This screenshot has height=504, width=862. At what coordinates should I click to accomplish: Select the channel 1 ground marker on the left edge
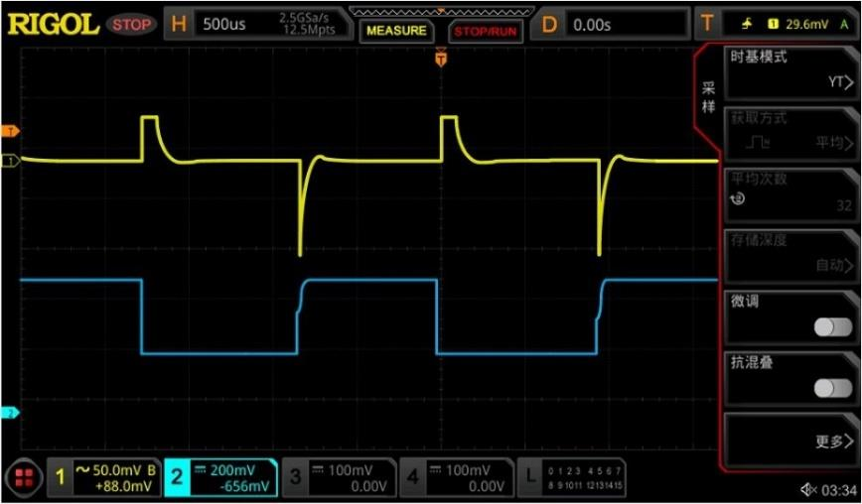[x=11, y=161]
